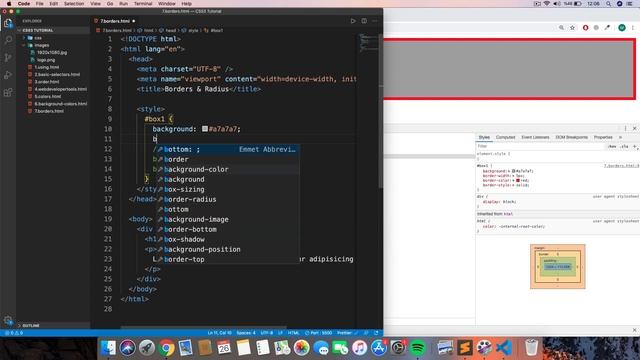Click the code minimap in editor
The width and height of the screenshot is (640, 360).
pyautogui.click(x=369, y=42)
